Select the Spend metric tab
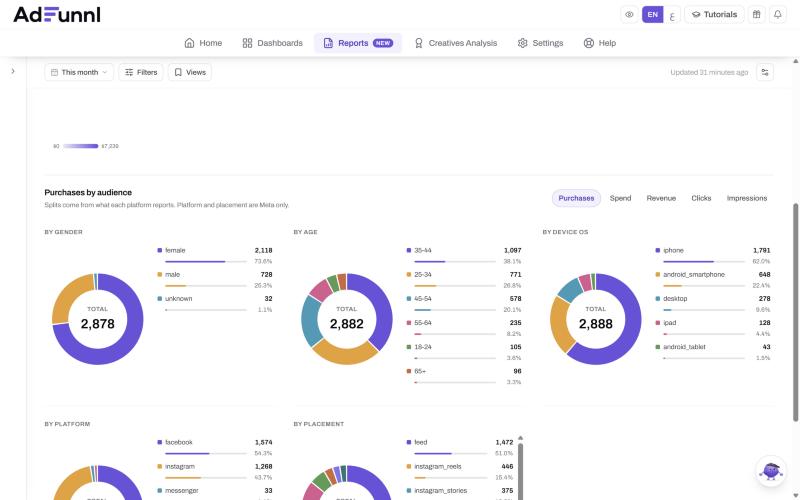 click(x=620, y=198)
